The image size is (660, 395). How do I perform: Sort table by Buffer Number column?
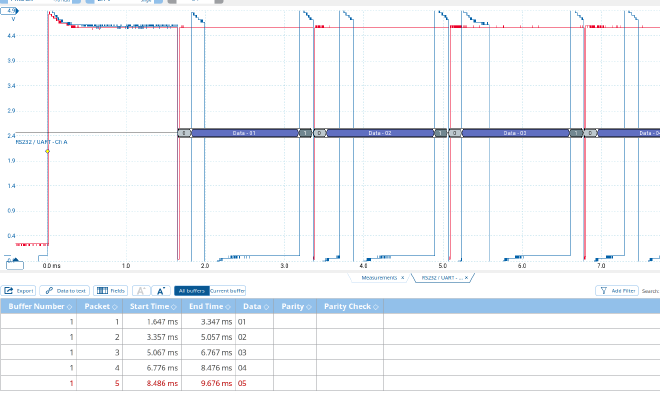click(x=38, y=306)
